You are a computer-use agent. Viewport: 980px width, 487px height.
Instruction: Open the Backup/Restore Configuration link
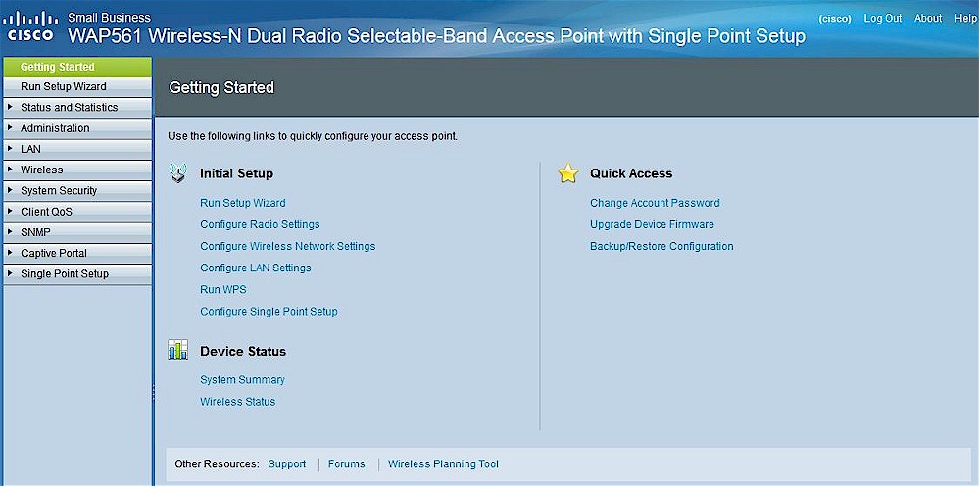(x=661, y=246)
